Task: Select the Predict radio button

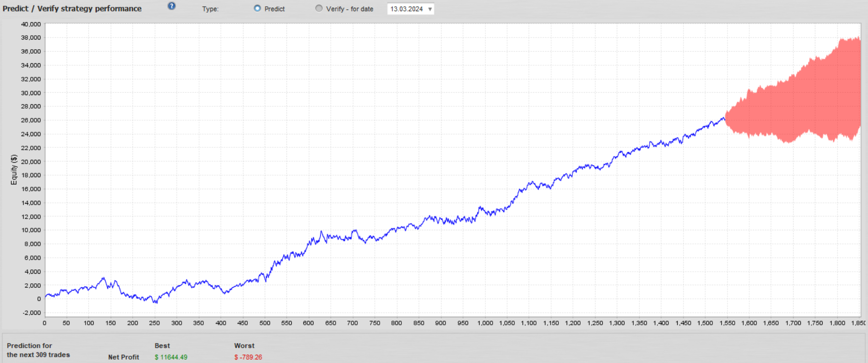Action: 257,8
